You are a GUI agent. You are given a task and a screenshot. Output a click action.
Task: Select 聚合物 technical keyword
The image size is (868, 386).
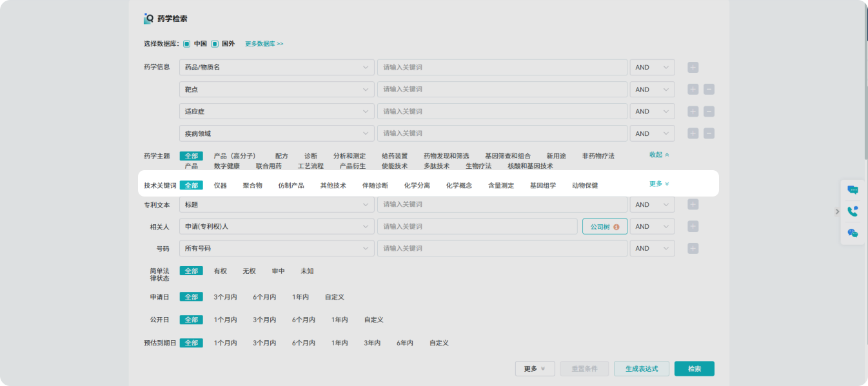coord(252,185)
